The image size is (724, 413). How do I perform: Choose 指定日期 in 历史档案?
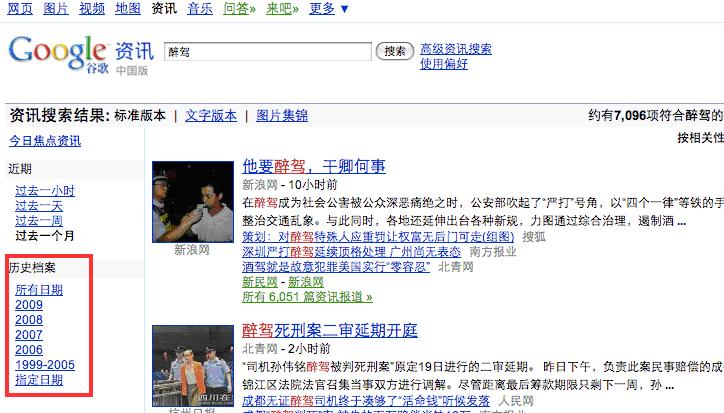(39, 380)
